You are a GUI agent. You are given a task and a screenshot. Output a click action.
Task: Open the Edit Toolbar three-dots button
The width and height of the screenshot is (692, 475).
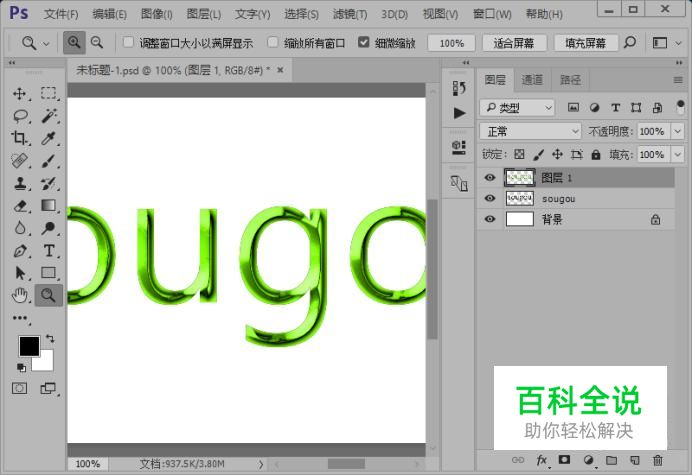[x=19, y=318]
